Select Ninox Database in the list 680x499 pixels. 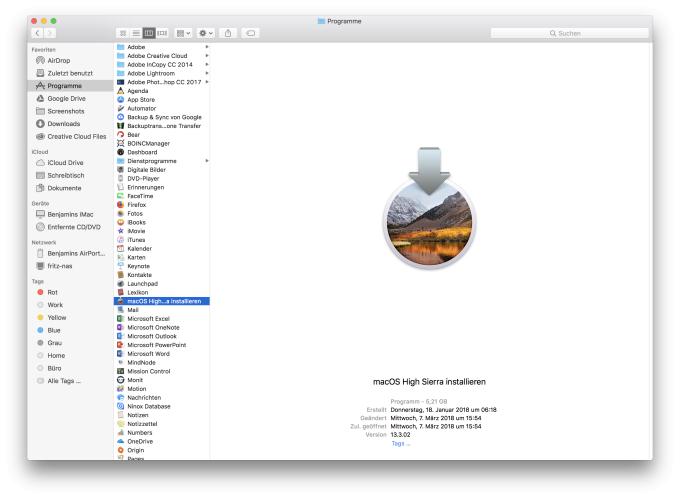point(162,406)
